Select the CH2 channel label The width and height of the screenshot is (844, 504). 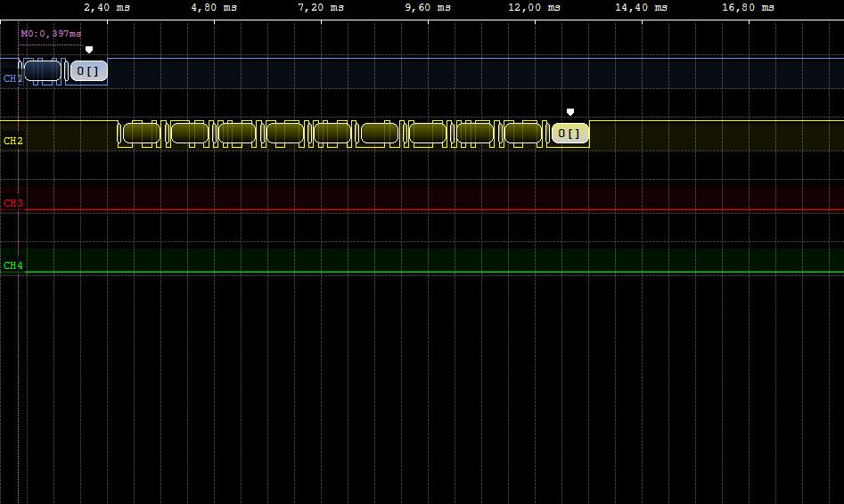coord(12,141)
